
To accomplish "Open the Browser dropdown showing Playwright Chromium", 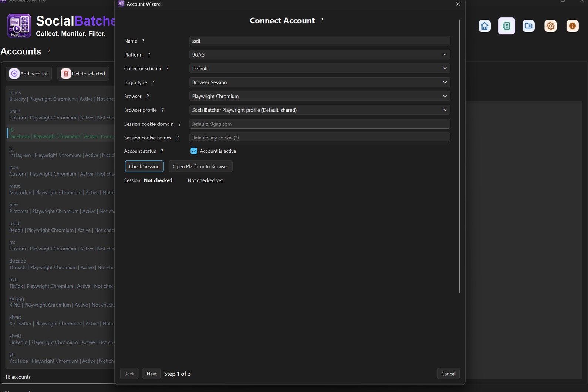I will (x=320, y=96).
